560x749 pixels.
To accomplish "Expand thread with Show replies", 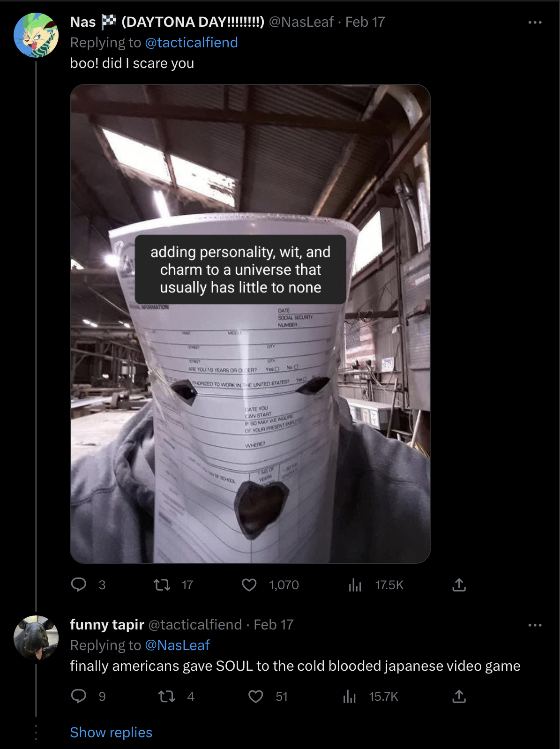I will tap(111, 732).
